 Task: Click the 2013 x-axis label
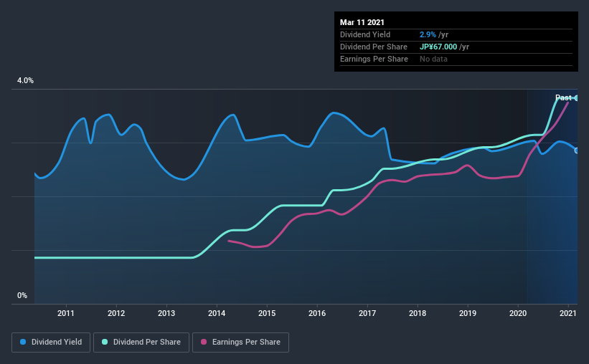[x=166, y=313]
